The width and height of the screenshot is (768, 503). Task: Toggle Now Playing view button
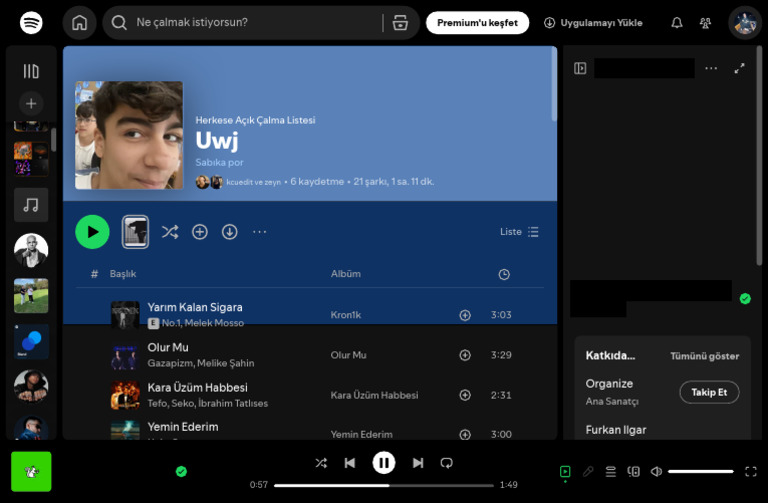[x=565, y=472]
